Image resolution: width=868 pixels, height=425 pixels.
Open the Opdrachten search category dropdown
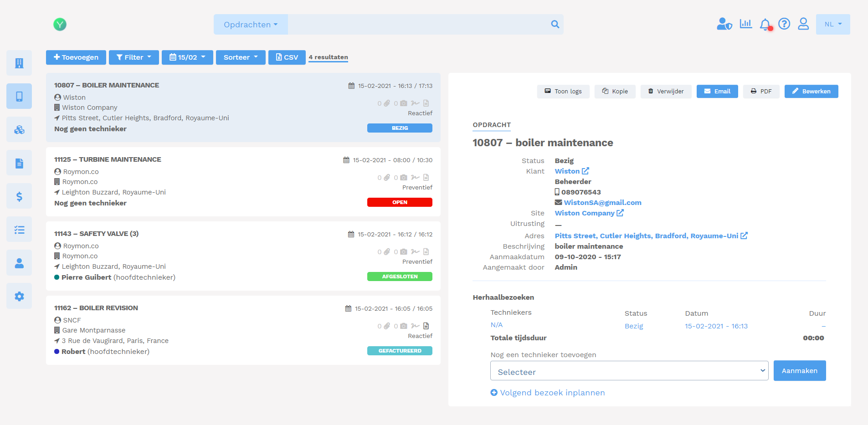click(x=250, y=24)
